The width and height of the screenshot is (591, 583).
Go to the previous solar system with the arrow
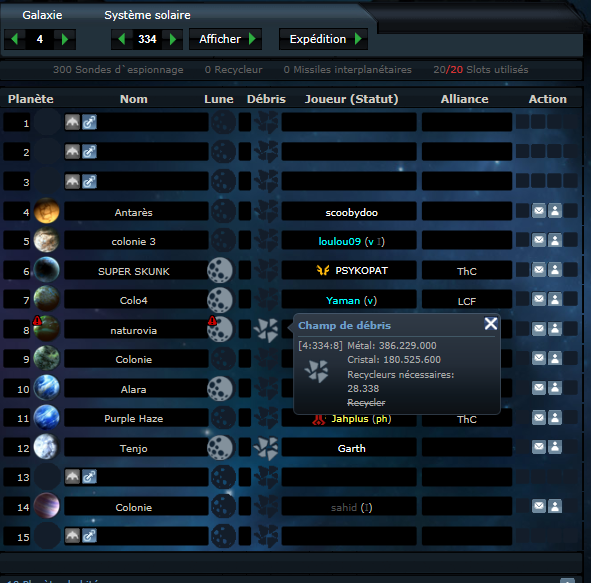[x=121, y=39]
